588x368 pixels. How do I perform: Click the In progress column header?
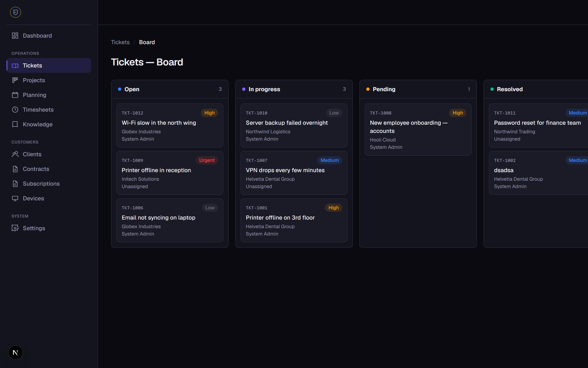pos(294,89)
